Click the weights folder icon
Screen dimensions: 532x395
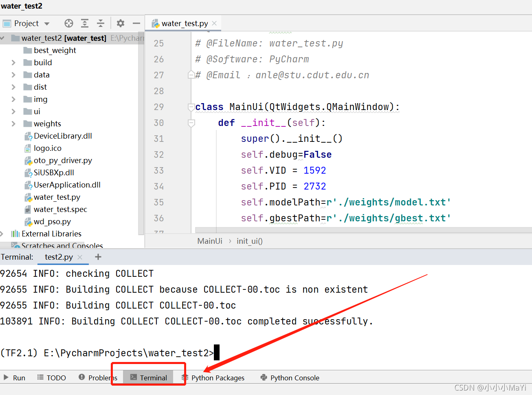point(28,124)
